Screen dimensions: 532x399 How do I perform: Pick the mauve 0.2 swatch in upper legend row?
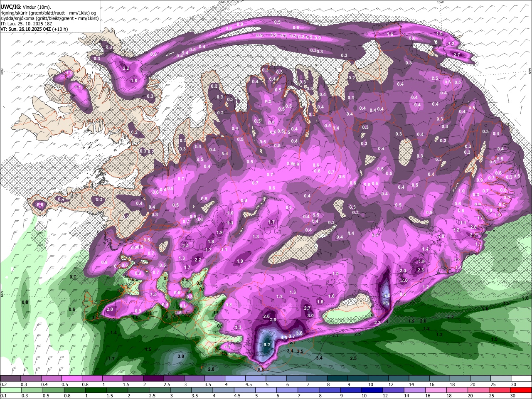[10, 379]
